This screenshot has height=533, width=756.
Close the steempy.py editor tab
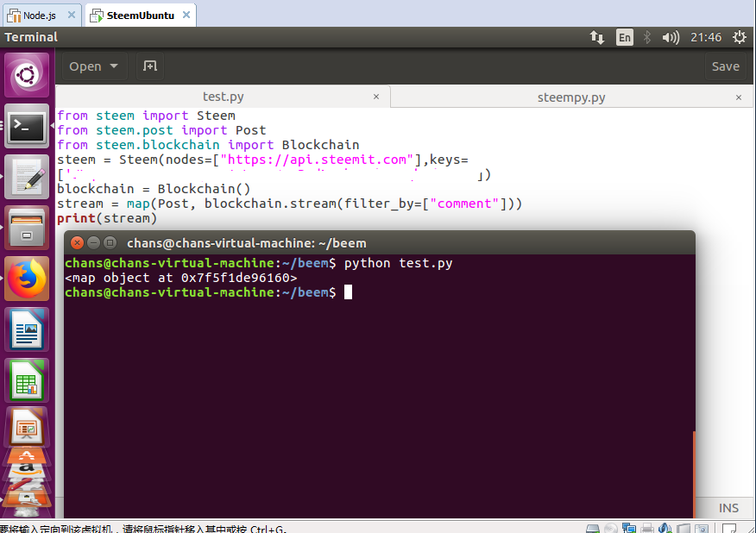point(738,97)
